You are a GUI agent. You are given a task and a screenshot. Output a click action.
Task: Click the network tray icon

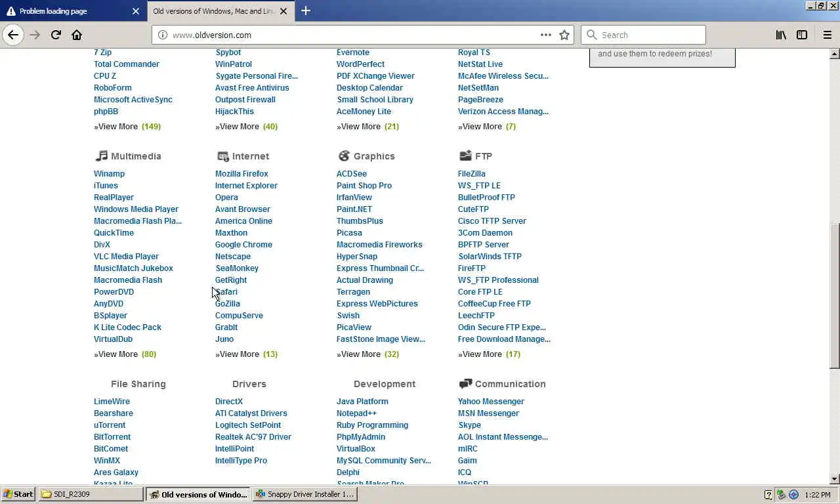click(x=781, y=494)
